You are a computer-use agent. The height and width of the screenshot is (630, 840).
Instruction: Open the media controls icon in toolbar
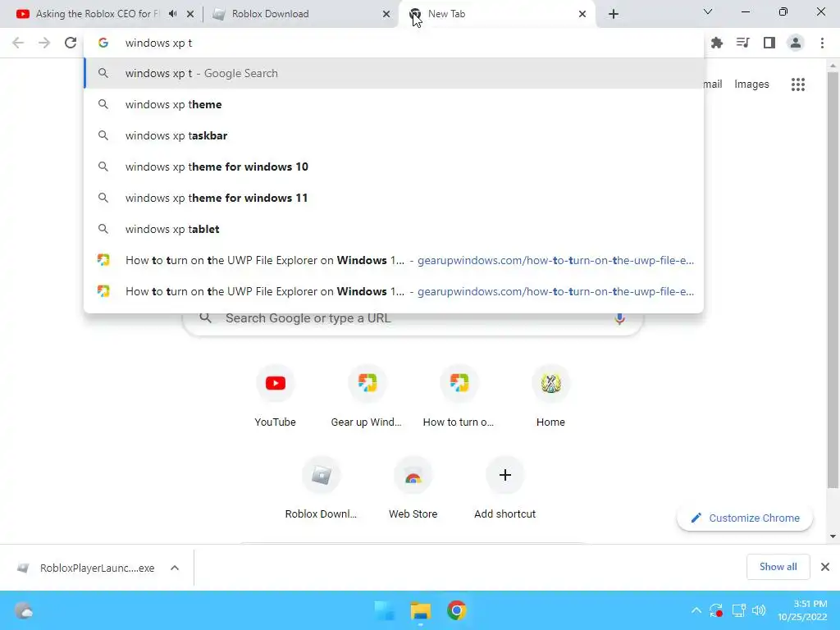(x=743, y=43)
